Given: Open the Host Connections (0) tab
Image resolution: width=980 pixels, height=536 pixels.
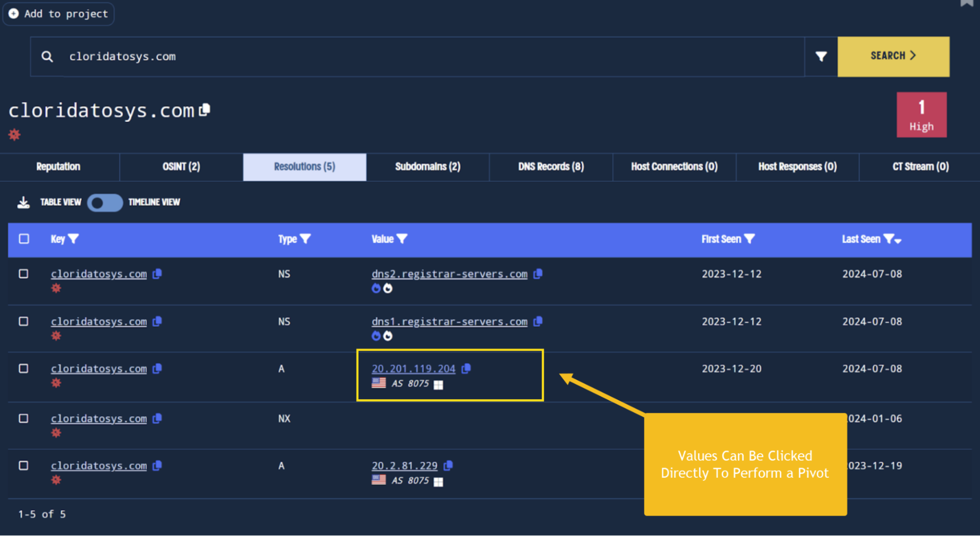Looking at the screenshot, I should (x=674, y=167).
